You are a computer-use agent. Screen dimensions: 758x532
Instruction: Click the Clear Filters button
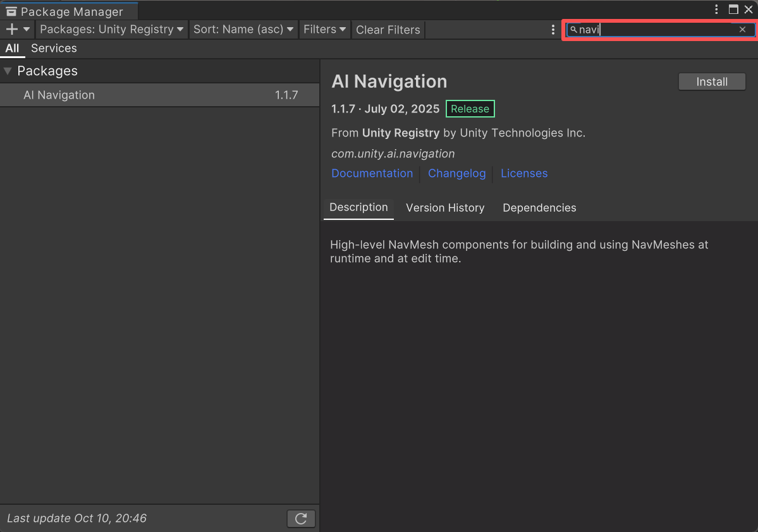(388, 30)
